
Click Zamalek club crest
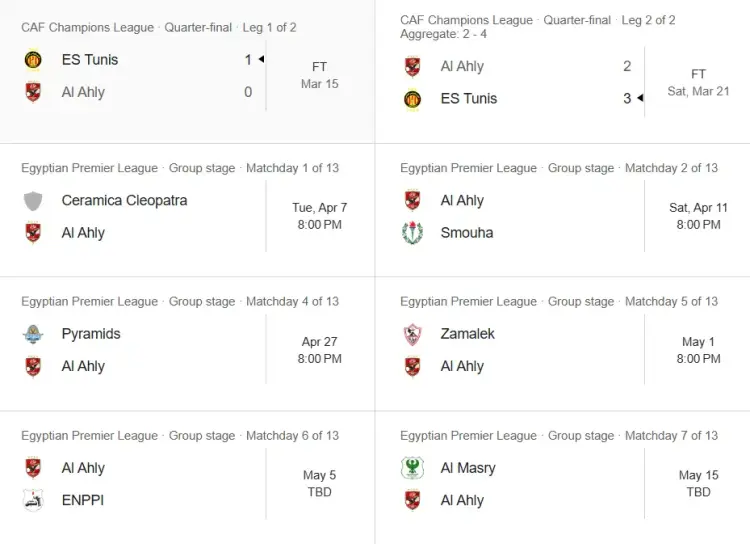click(x=412, y=334)
